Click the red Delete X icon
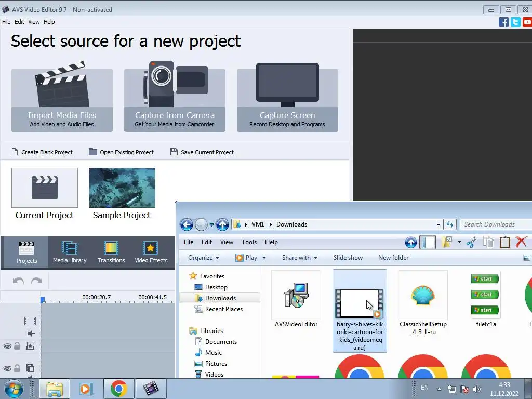This screenshot has width=532, height=399. 521,242
